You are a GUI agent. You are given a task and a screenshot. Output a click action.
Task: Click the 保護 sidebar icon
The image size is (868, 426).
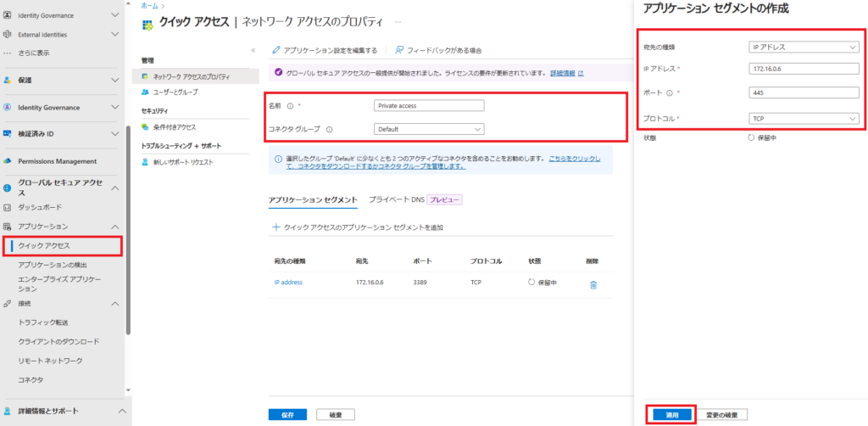(x=7, y=81)
